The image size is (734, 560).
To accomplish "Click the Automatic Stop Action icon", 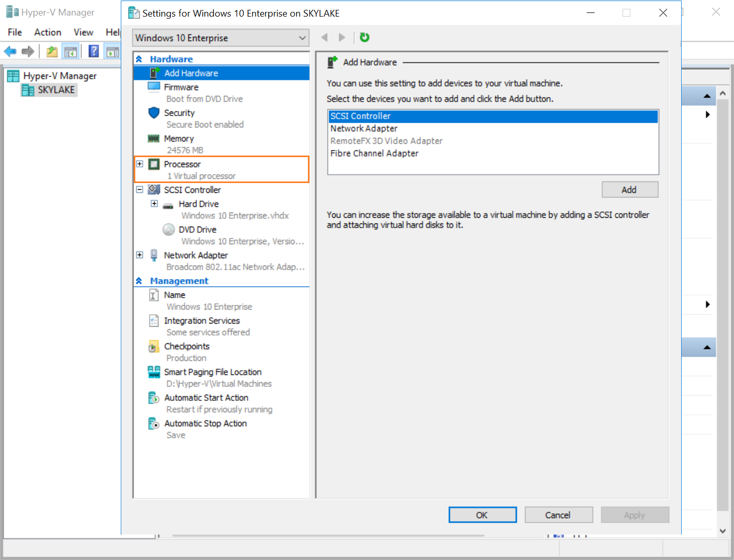I will click(154, 424).
